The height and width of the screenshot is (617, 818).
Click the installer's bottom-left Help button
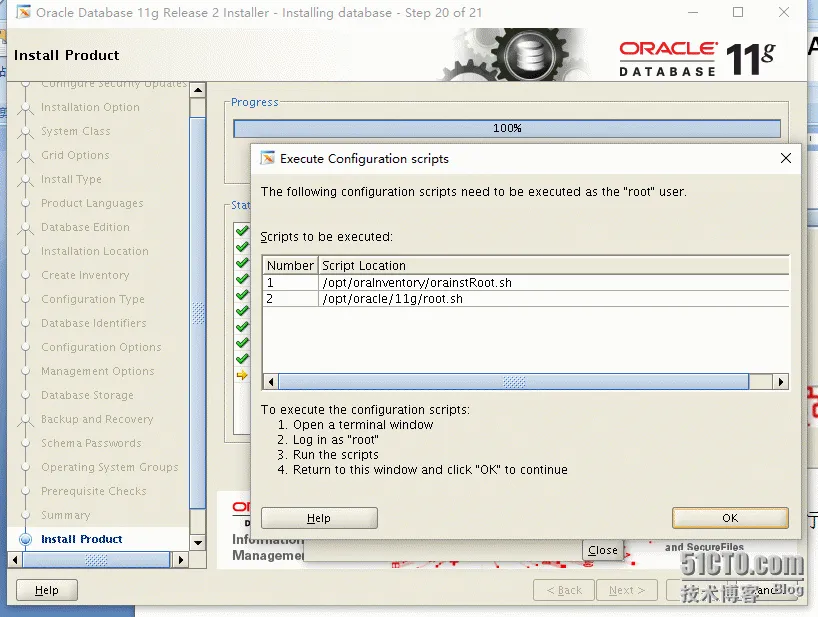tap(46, 590)
